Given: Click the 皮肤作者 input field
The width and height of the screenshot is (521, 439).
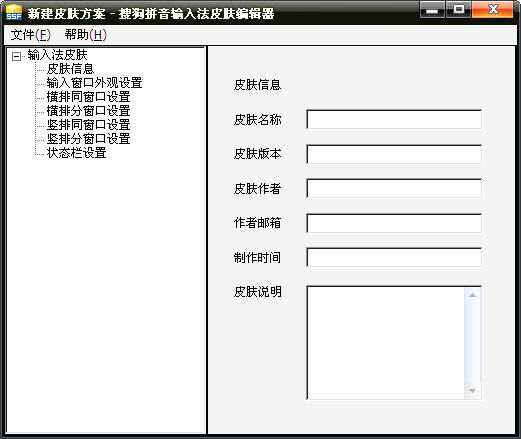Looking at the screenshot, I should click(394, 188).
